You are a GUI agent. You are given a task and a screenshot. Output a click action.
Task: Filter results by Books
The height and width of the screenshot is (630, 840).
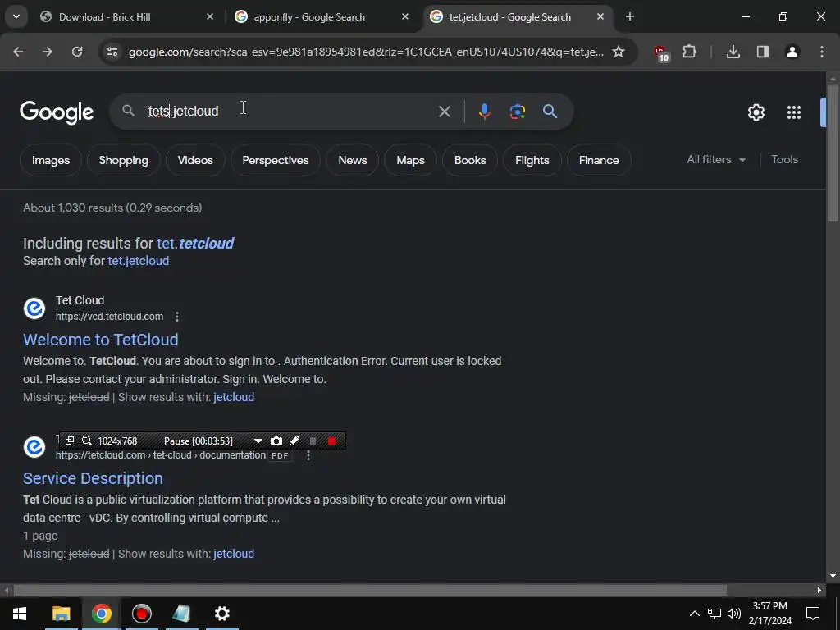coord(470,160)
